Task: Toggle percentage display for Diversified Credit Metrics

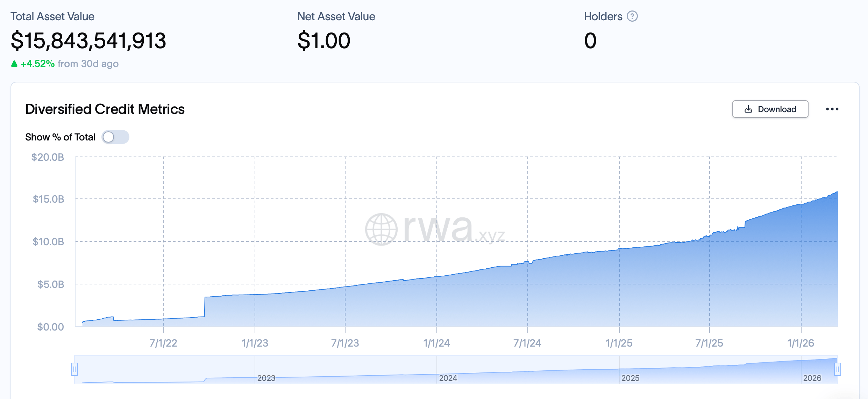Action: 115,137
